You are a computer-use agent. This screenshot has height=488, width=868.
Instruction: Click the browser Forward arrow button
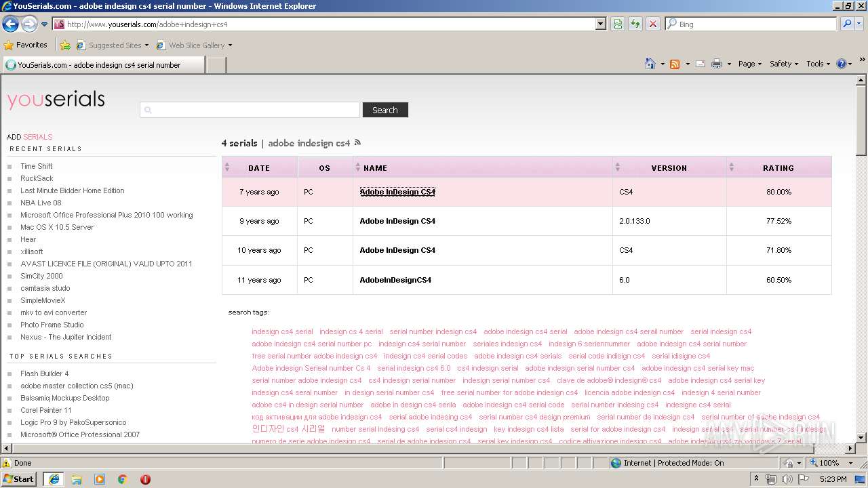29,24
